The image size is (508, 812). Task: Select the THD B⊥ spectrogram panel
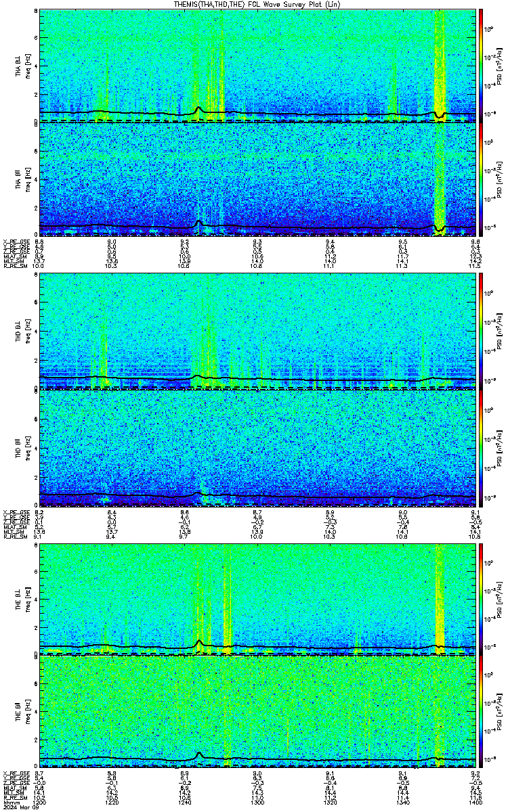257,331
